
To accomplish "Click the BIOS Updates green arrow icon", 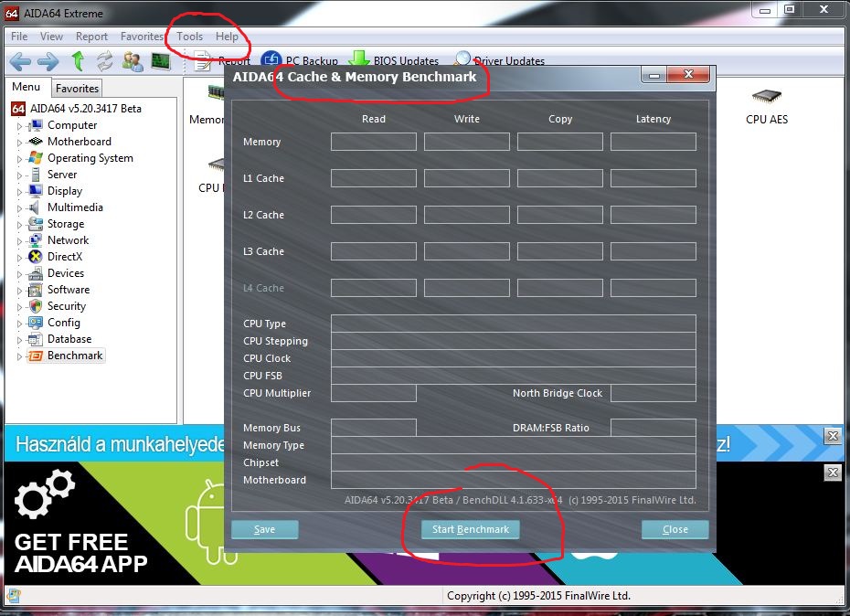I will (x=358, y=59).
